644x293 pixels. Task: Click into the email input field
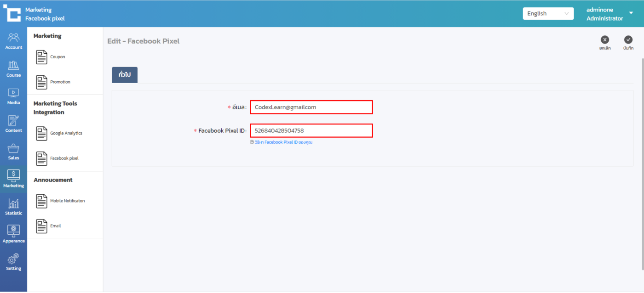point(311,107)
